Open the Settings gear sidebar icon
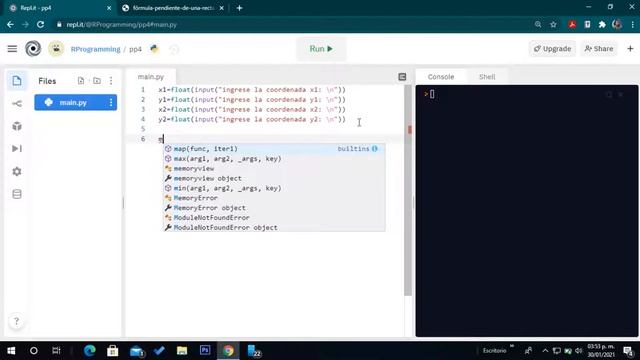The height and width of the screenshot is (360, 640). click(17, 171)
